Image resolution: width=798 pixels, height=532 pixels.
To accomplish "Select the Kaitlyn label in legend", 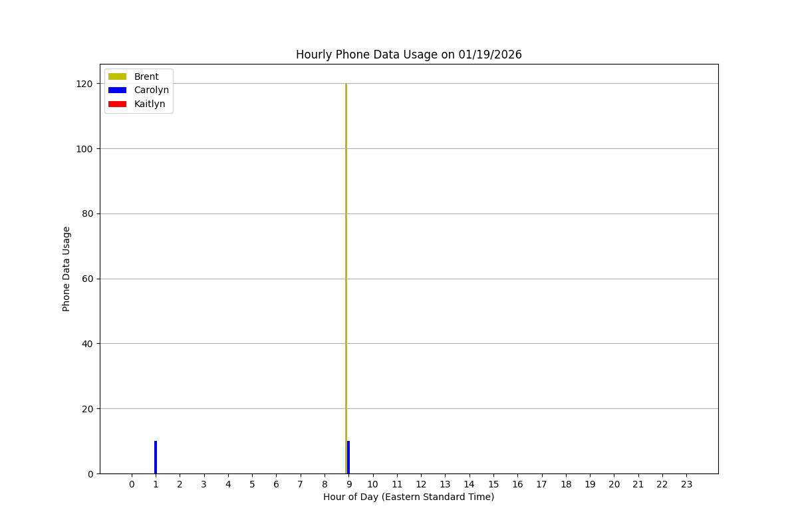I will [x=150, y=104].
